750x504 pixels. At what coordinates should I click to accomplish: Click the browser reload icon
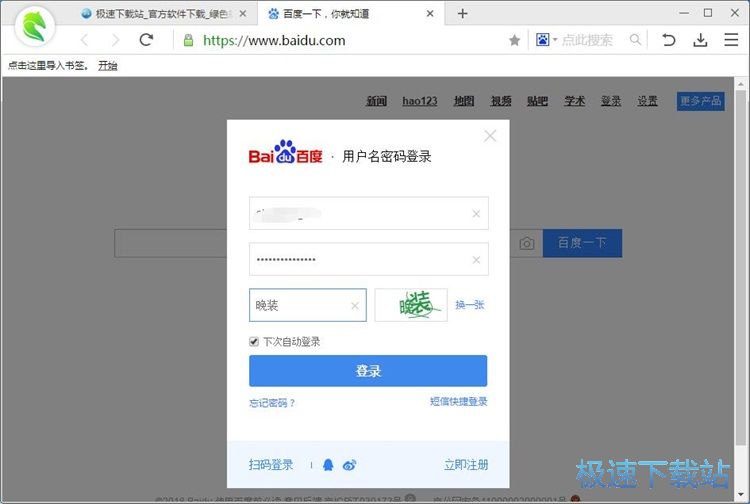point(146,40)
